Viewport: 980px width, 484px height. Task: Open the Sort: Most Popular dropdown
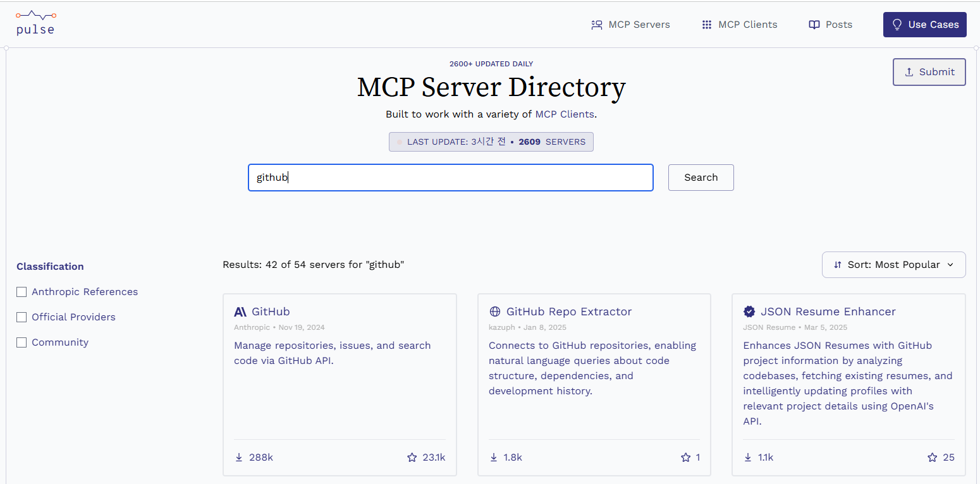[x=894, y=265]
